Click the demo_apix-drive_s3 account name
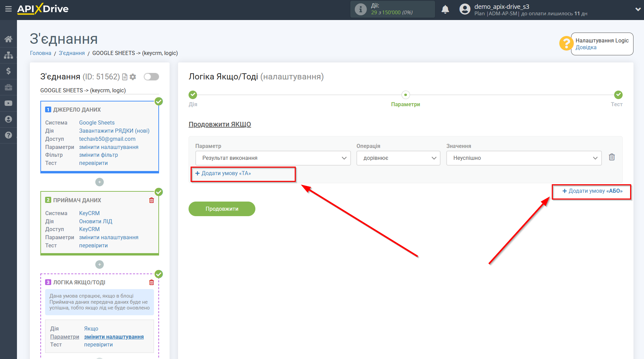 tap(502, 6)
